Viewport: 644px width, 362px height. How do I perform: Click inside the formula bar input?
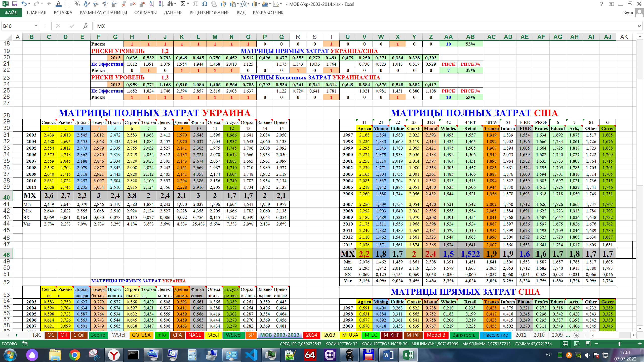click(352, 26)
